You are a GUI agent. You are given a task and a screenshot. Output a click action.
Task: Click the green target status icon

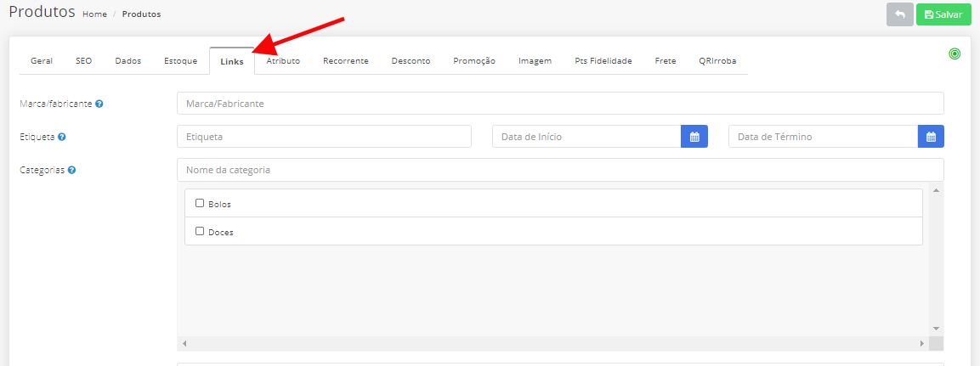[954, 54]
